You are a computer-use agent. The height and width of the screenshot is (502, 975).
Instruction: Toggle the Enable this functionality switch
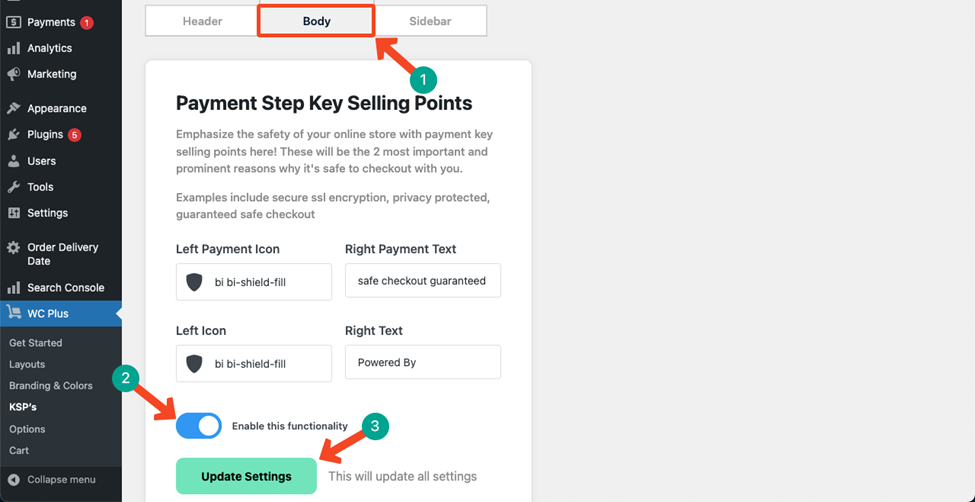(199, 426)
